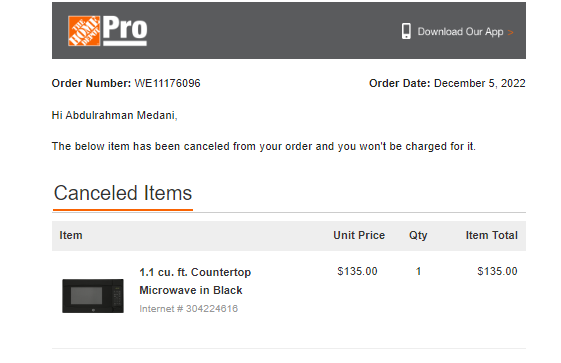Screen dimensions: 561x363
Task: Open the Download Our App link
Action: click(x=460, y=32)
